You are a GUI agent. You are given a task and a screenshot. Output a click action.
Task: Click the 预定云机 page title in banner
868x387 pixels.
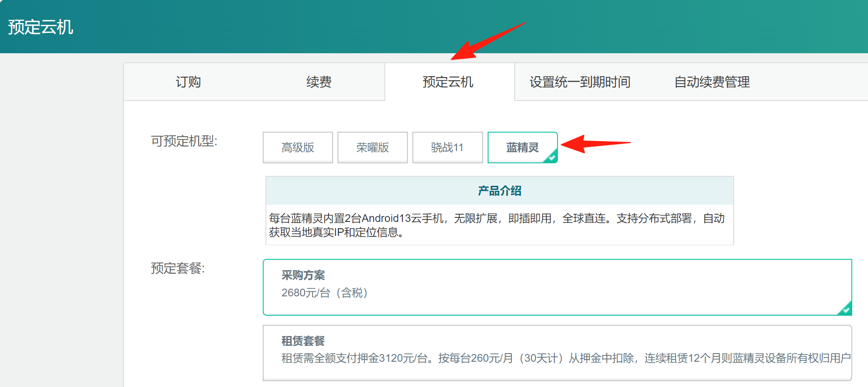41,27
